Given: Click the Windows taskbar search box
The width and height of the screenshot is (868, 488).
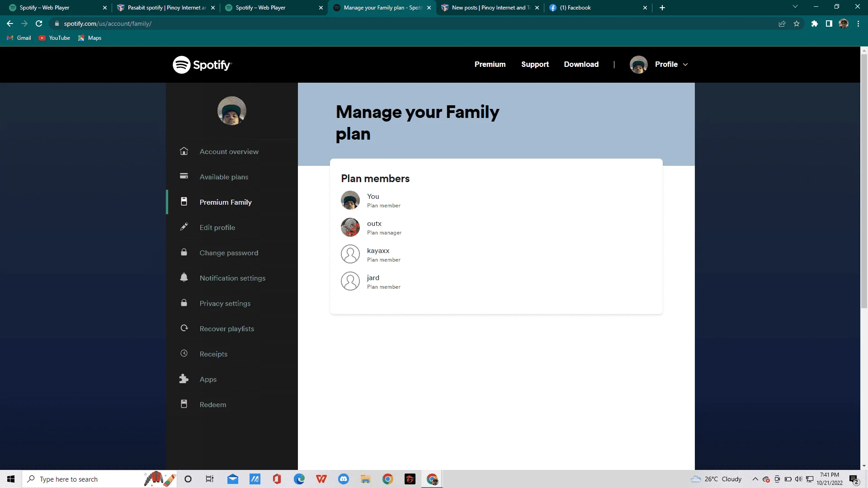Looking at the screenshot, I should pyautogui.click(x=99, y=479).
